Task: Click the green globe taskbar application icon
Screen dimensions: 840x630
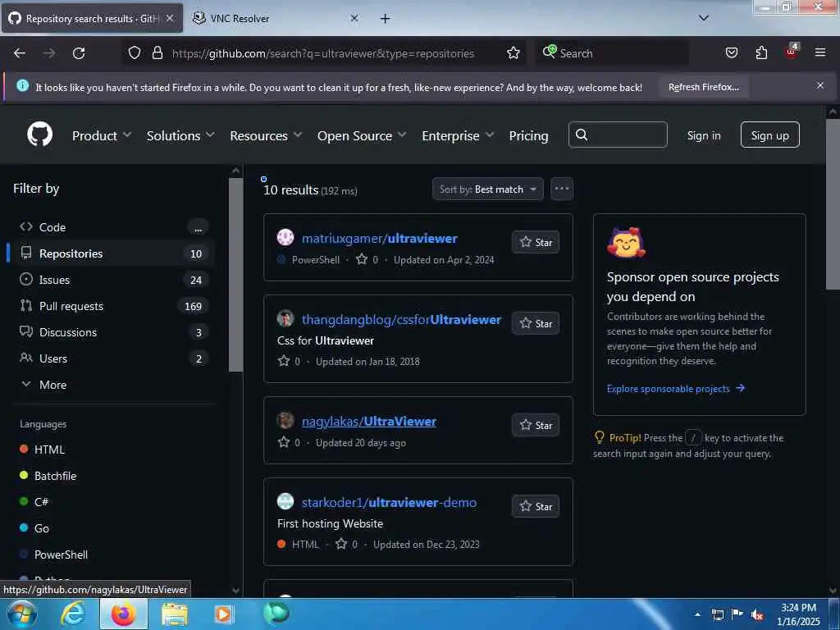Action: pyautogui.click(x=276, y=613)
